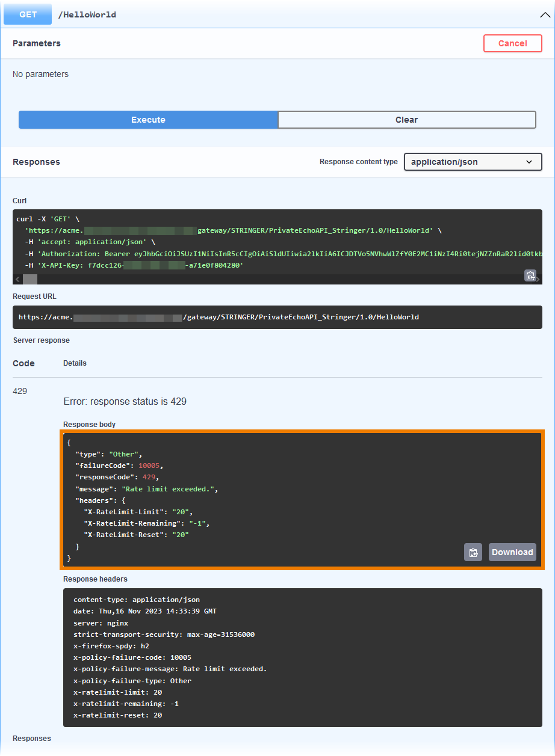Image resolution: width=555 pixels, height=756 pixels.
Task: Click the 429 response code value
Action: (20, 391)
